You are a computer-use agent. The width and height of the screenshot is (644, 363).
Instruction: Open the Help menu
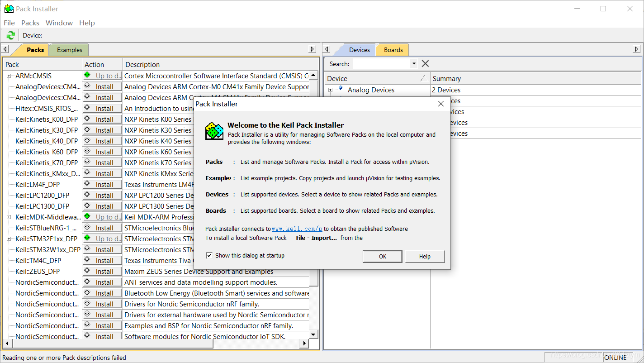87,23
